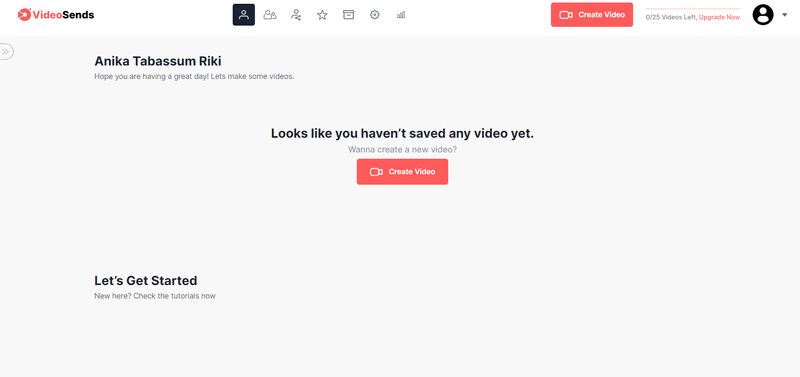
Task: Click the user profile avatar
Action: point(763,15)
